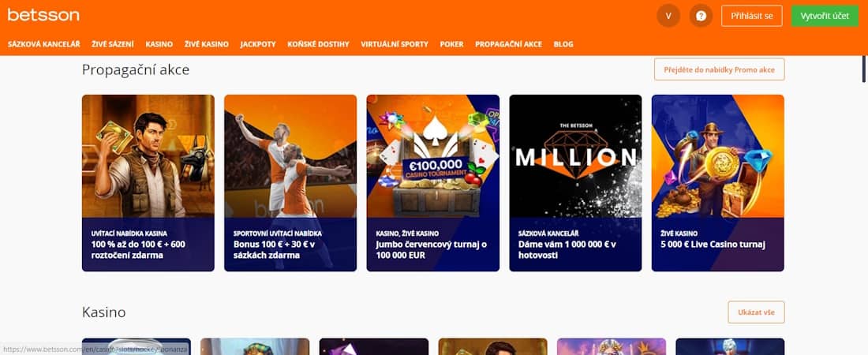Open the help question mark icon
The image size is (868, 355).
[701, 16]
